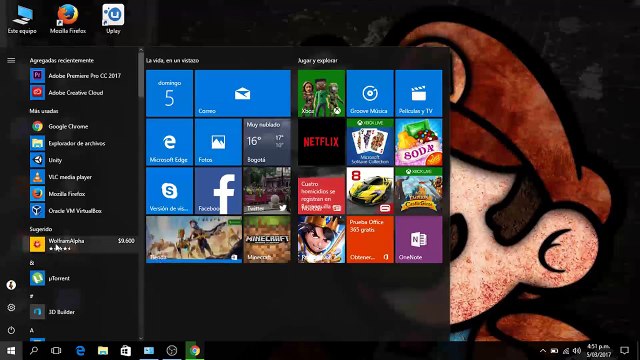
Task: Open Asphalt 8 racing game tile
Action: coord(370,191)
